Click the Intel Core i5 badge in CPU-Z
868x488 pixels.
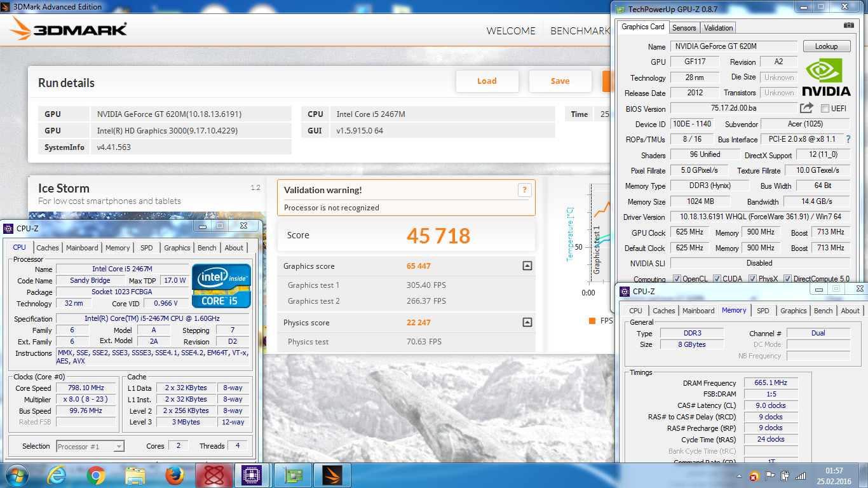tap(222, 286)
